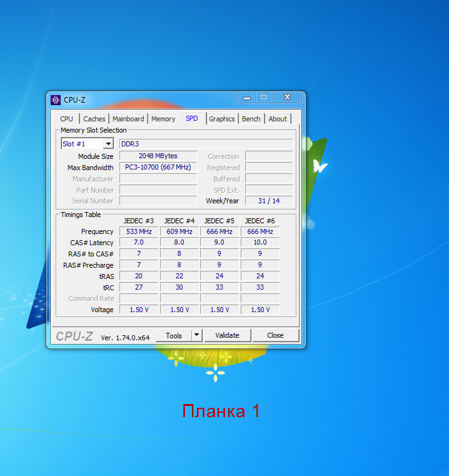The image size is (449, 476).
Task: Expand the Slot #1 memory slot dropdown
Action: click(x=108, y=144)
